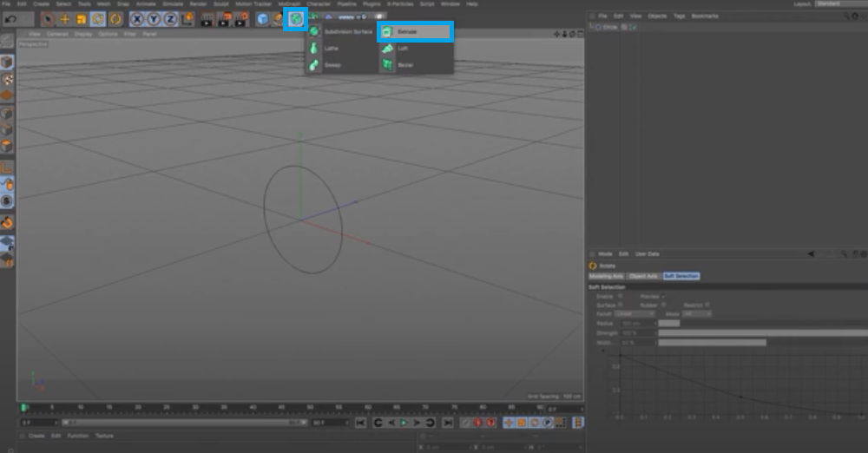Open the soft selection Mode dropdown
Viewport: 868px width, 453px height.
click(x=697, y=314)
